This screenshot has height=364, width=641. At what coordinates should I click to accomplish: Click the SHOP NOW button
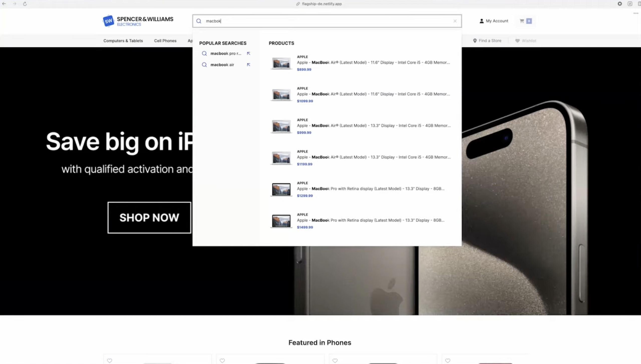(149, 218)
